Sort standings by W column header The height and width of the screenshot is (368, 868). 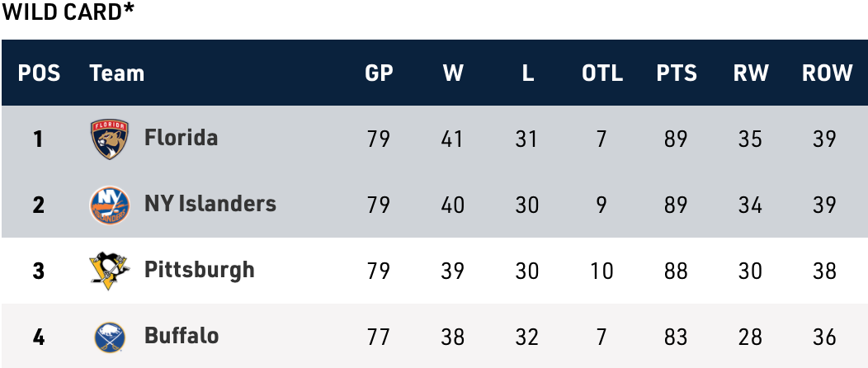pyautogui.click(x=453, y=73)
